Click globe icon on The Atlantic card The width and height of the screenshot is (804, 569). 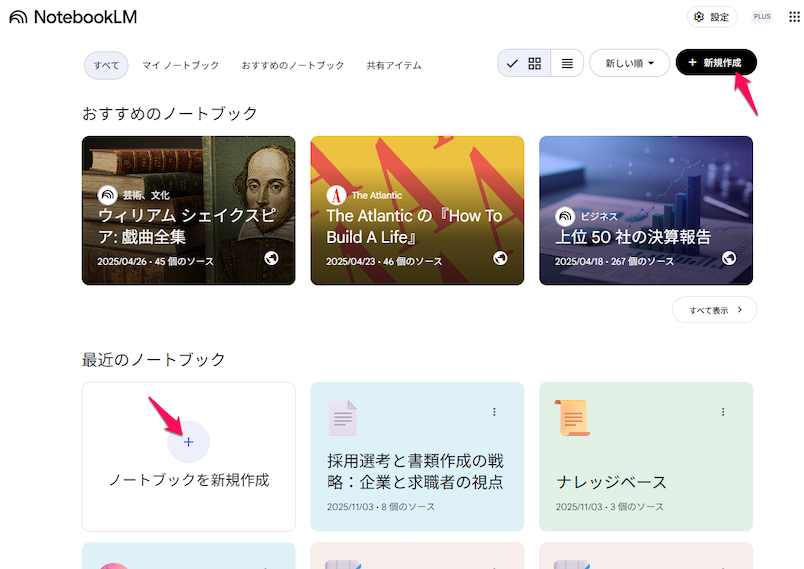point(500,258)
